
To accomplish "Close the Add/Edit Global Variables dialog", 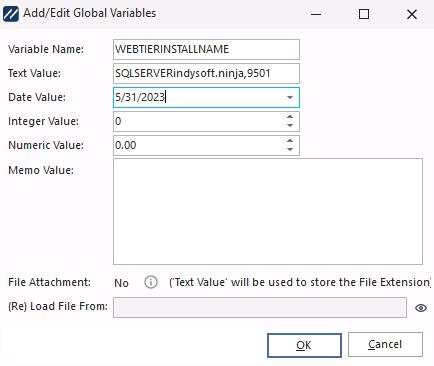I will click(x=412, y=14).
